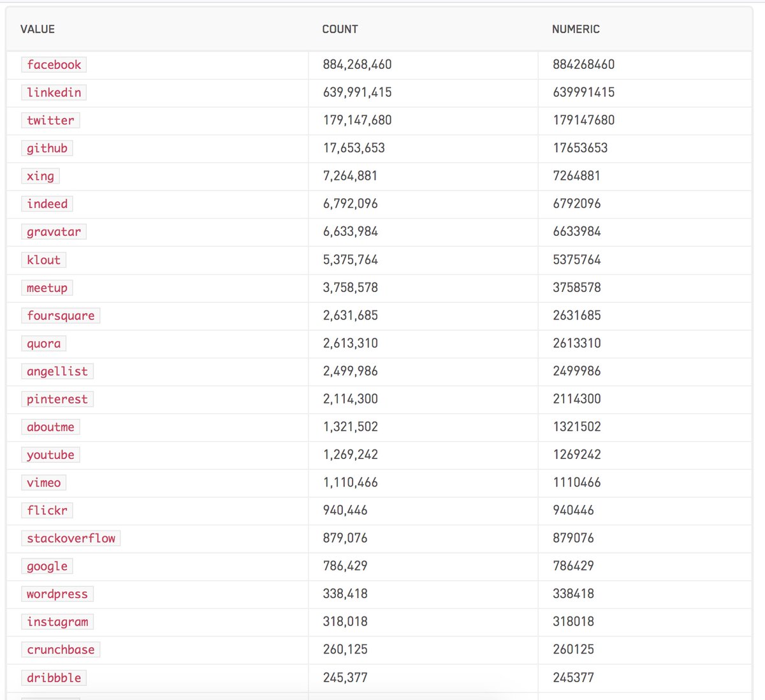The width and height of the screenshot is (765, 700).
Task: Click twitter count 179,147,680
Action: (x=357, y=120)
